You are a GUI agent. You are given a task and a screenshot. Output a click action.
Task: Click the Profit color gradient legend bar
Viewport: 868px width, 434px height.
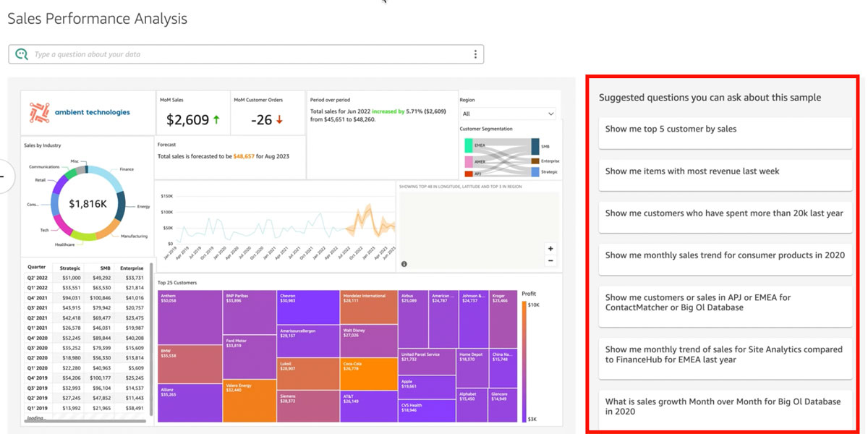point(524,362)
